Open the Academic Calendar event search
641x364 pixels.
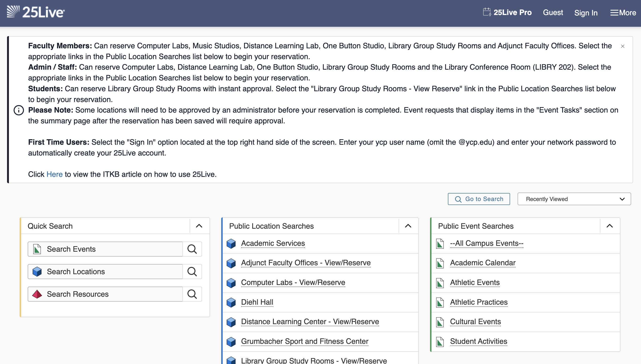(482, 263)
